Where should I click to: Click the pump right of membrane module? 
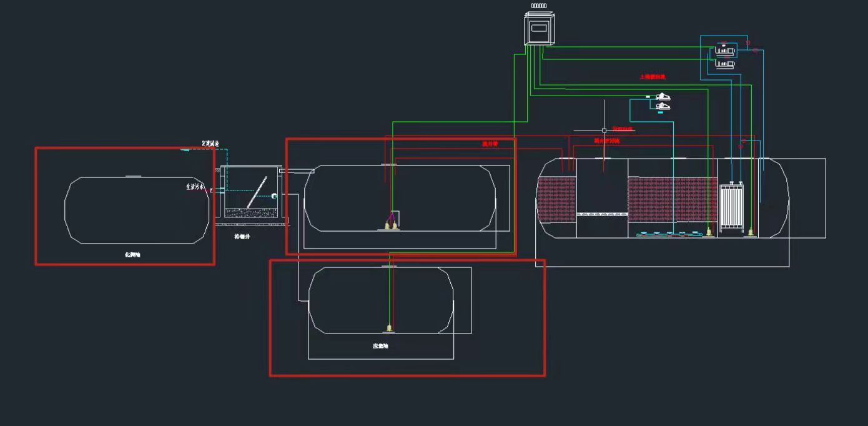click(750, 232)
